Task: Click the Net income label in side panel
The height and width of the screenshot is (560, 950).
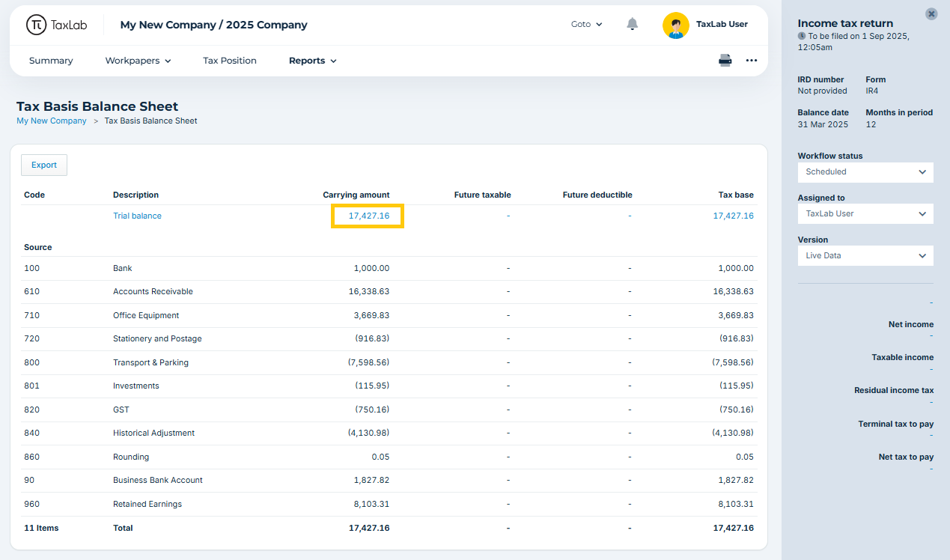Action: coord(911,324)
